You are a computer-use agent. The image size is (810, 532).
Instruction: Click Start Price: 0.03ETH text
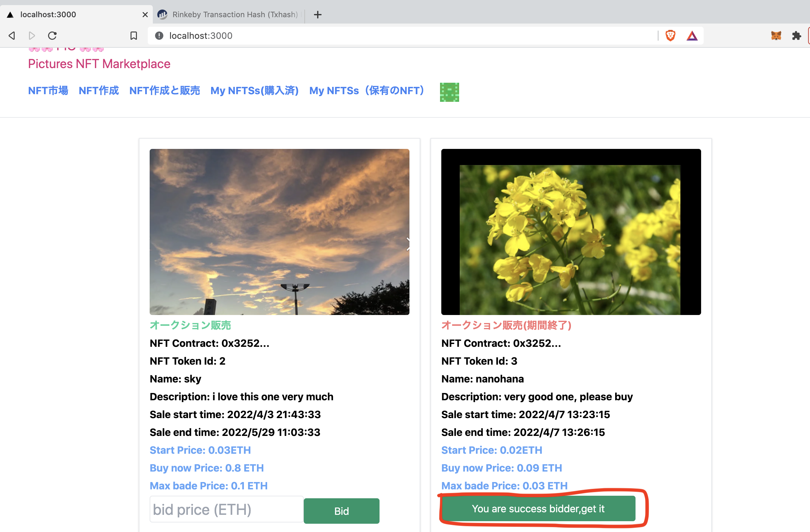(200, 450)
